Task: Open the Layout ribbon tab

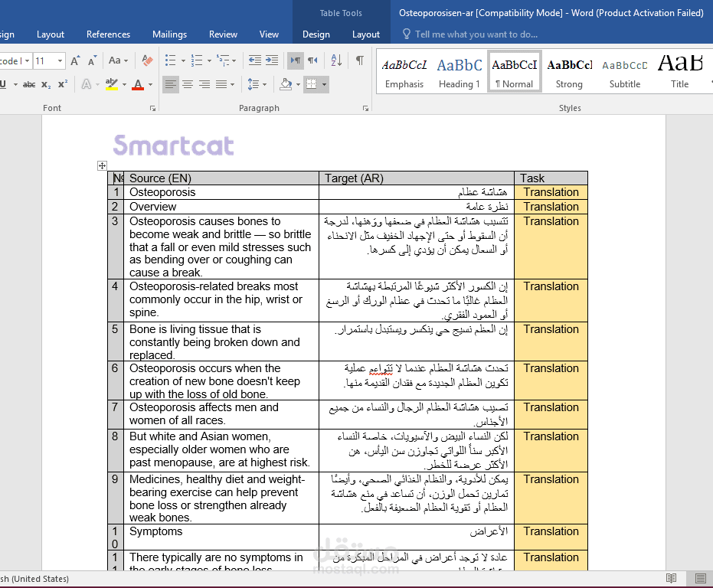Action: [x=51, y=34]
